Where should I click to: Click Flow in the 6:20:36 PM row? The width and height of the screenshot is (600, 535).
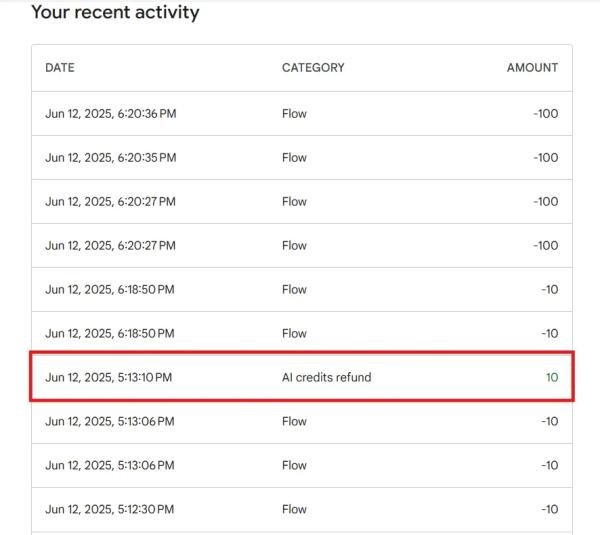pos(294,114)
